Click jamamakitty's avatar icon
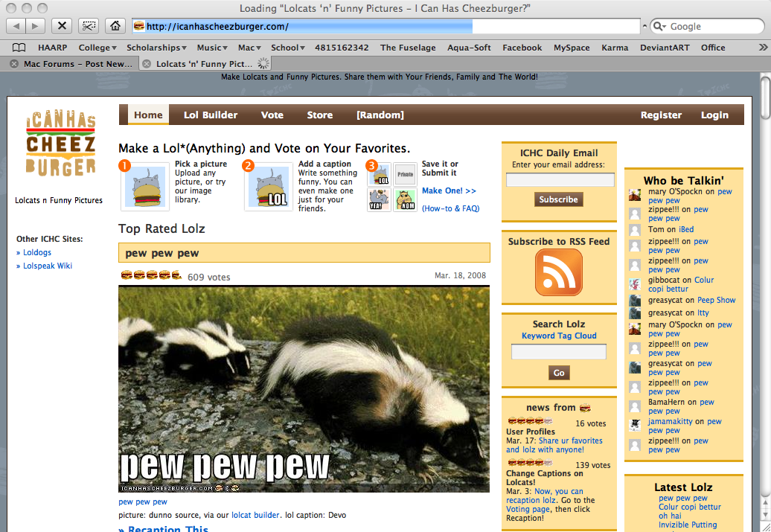771x532 pixels. coord(635,426)
